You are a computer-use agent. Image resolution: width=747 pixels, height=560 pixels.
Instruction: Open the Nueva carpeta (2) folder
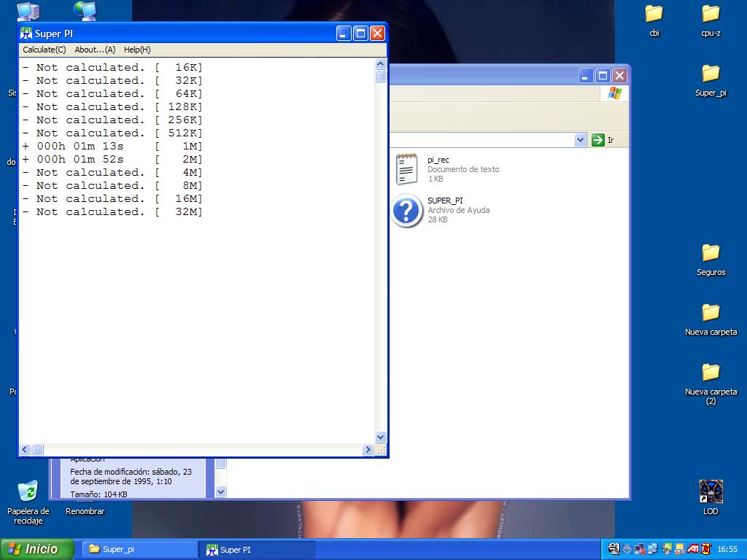pos(711,373)
